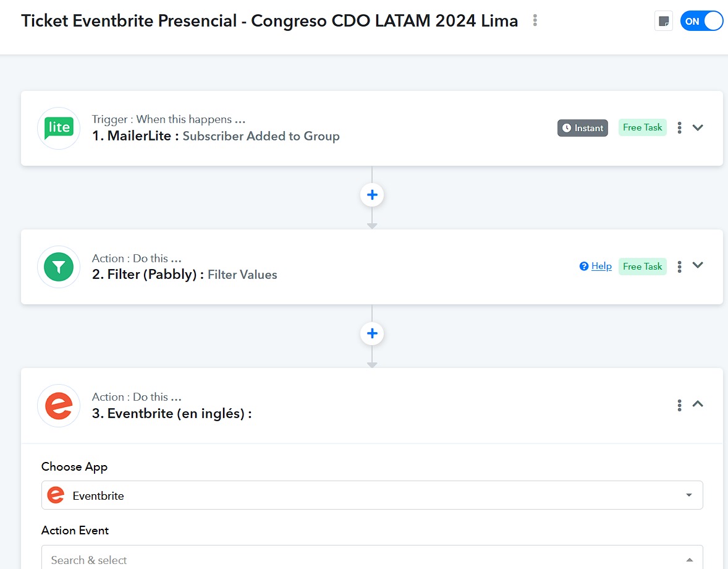Click the MailerLite step's Free Task badge
This screenshot has height=569, width=728.
pos(642,128)
